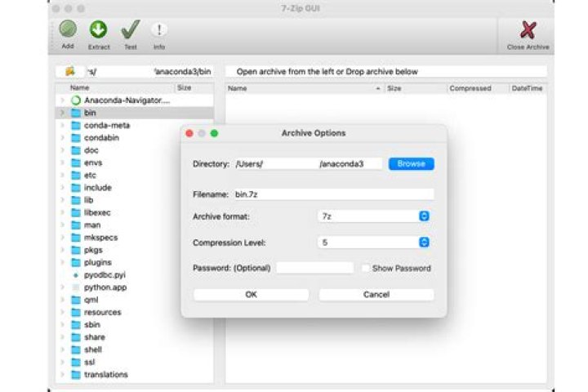Click the lib folder icon
The image size is (588, 392).
coord(76,200)
